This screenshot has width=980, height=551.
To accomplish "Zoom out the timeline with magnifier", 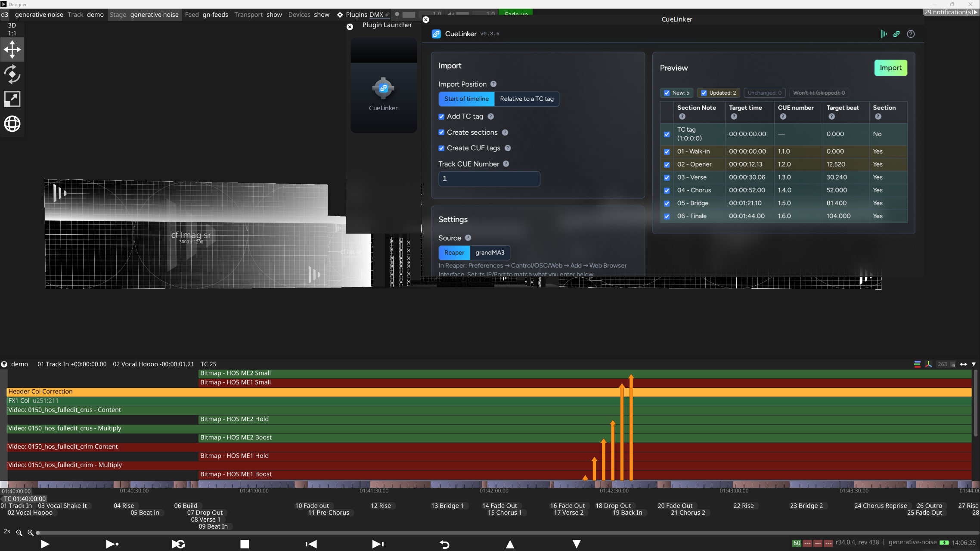I will [19, 532].
